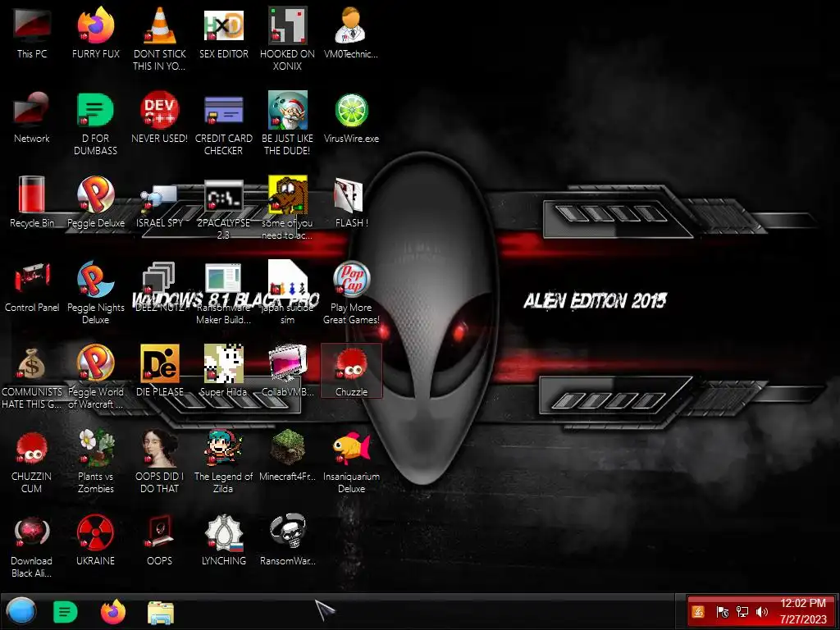The width and height of the screenshot is (840, 630).
Task: Select the dog icon 'some of you need to ac...'
Action: [x=288, y=208]
